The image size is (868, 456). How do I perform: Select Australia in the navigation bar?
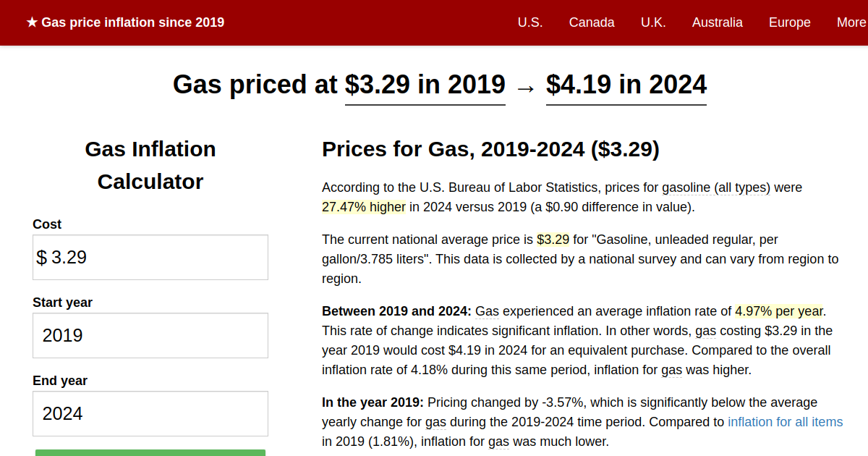717,22
